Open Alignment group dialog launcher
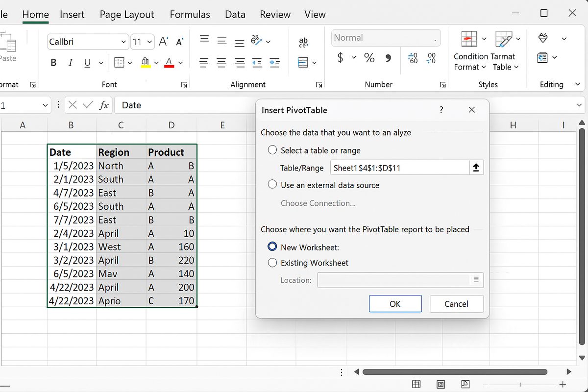This screenshot has height=392, width=588. pos(319,85)
